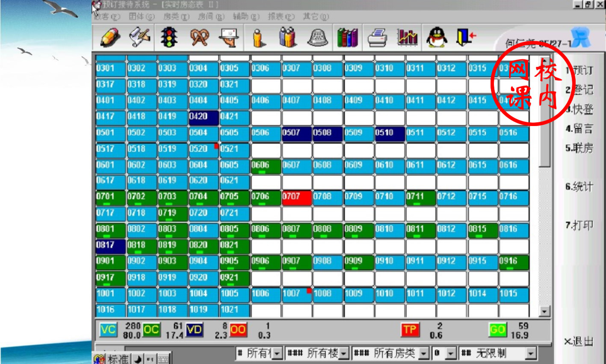Select room cell 0520 with red marker
The height and width of the screenshot is (364, 606).
click(204, 150)
